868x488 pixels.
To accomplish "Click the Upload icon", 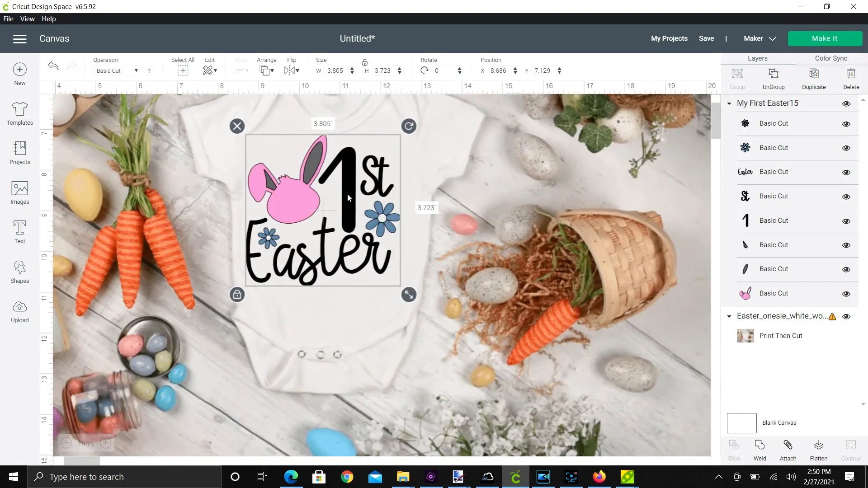I will (19, 310).
